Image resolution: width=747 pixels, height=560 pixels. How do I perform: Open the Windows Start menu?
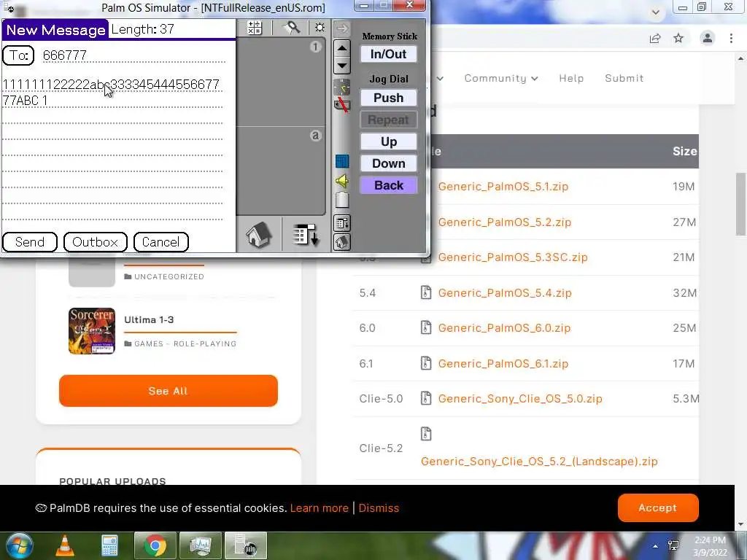click(20, 545)
